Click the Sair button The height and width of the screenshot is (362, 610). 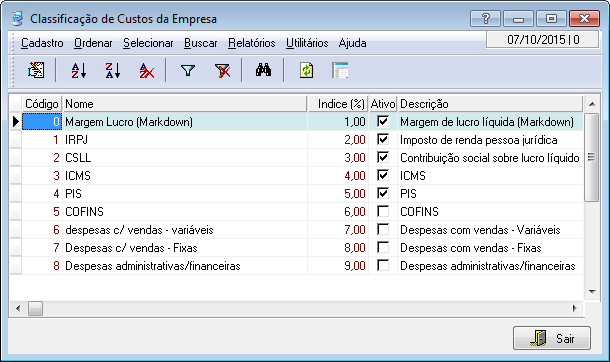552,338
